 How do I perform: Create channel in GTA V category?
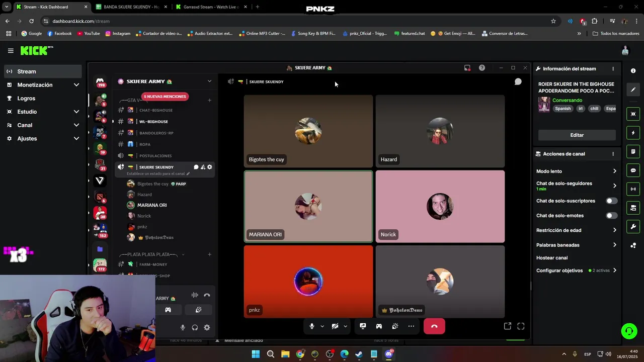click(209, 100)
